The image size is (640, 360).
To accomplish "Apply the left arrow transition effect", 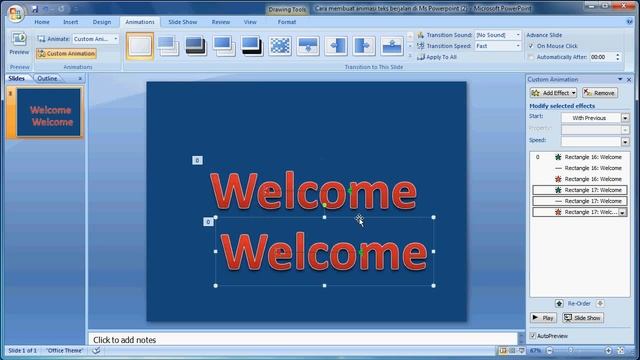I will pyautogui.click(x=336, y=46).
